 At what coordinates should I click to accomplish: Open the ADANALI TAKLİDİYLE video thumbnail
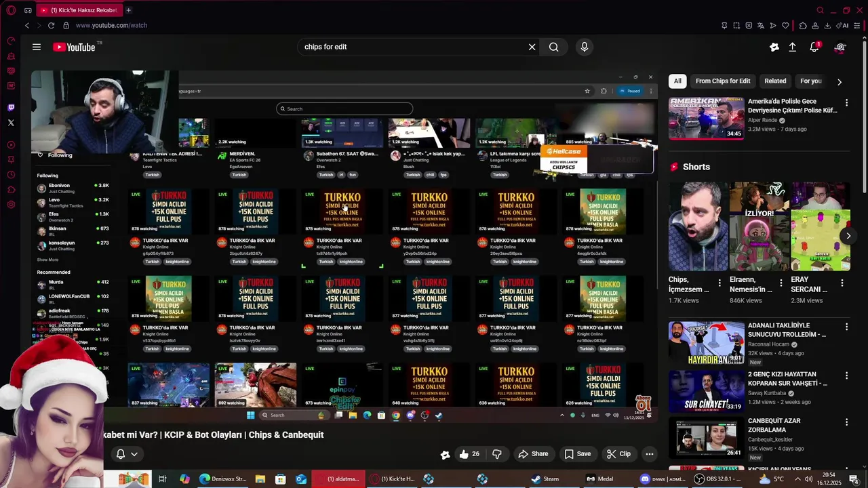(x=706, y=343)
